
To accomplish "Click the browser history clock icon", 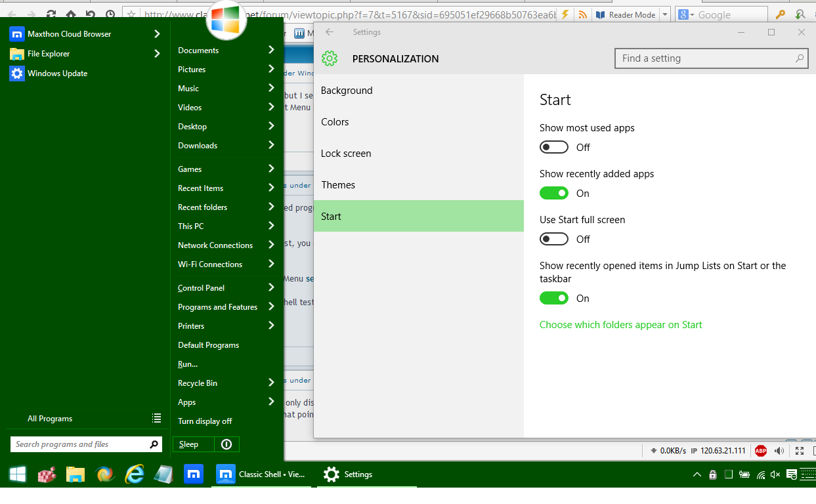I will (110, 14).
